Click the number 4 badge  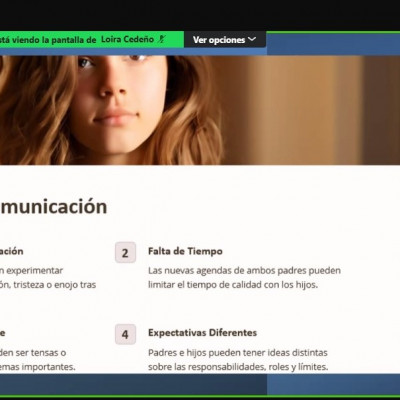(x=125, y=334)
